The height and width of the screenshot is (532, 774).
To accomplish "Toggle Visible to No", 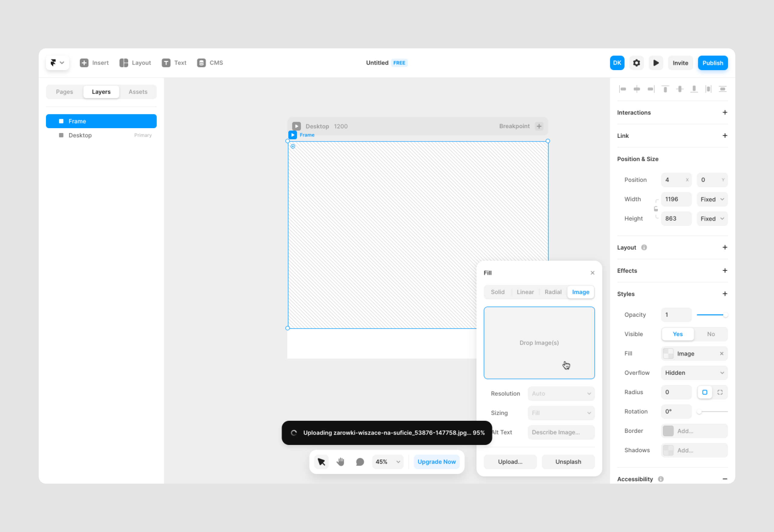I will click(x=712, y=334).
